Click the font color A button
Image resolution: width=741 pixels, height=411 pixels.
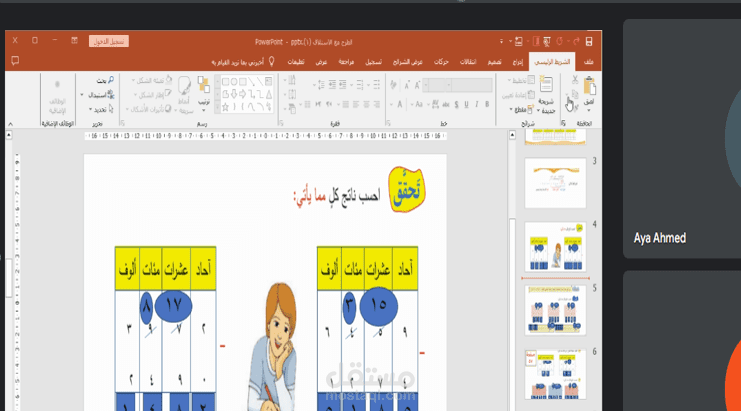click(x=399, y=104)
